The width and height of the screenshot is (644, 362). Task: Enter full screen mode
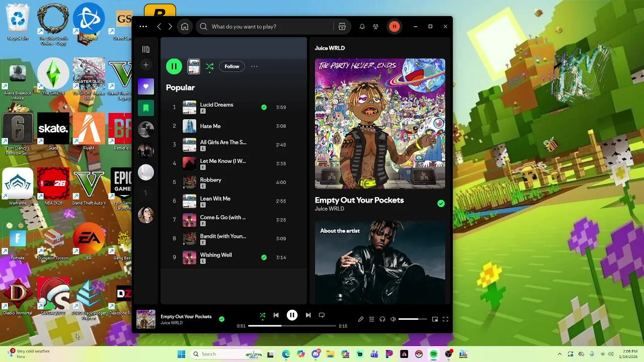coord(445,319)
